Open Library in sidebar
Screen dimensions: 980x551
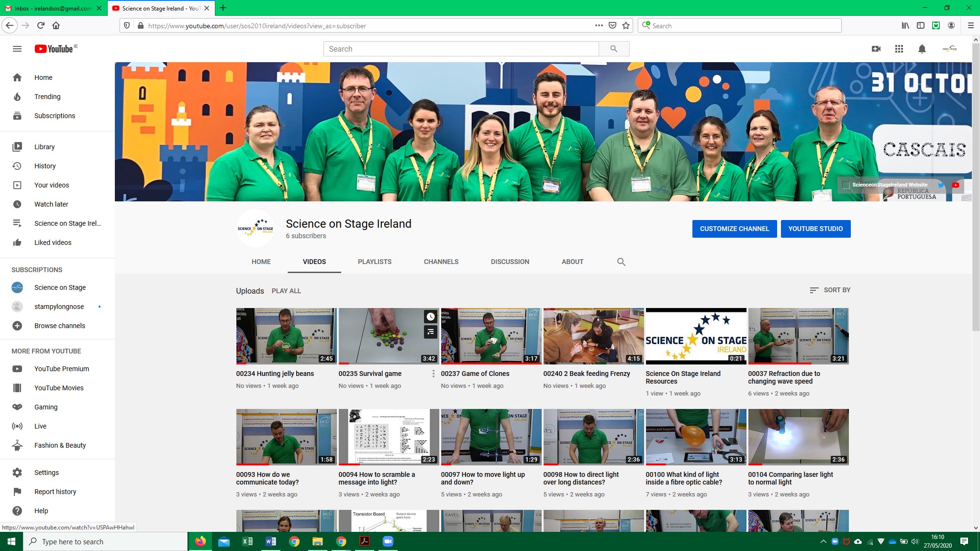[57, 147]
